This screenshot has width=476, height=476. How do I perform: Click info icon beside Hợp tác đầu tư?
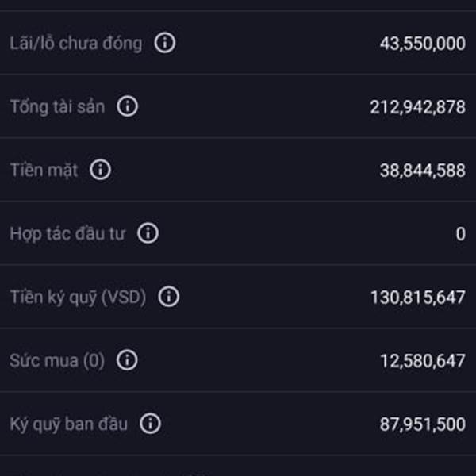[x=148, y=233]
